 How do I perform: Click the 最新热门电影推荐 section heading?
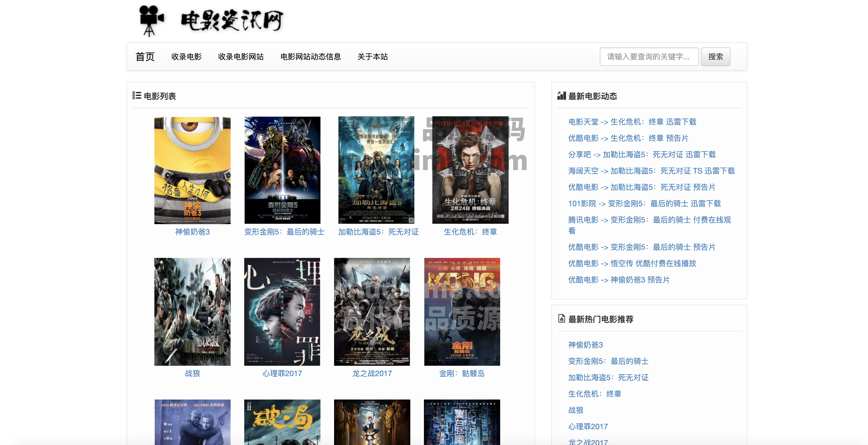601,319
